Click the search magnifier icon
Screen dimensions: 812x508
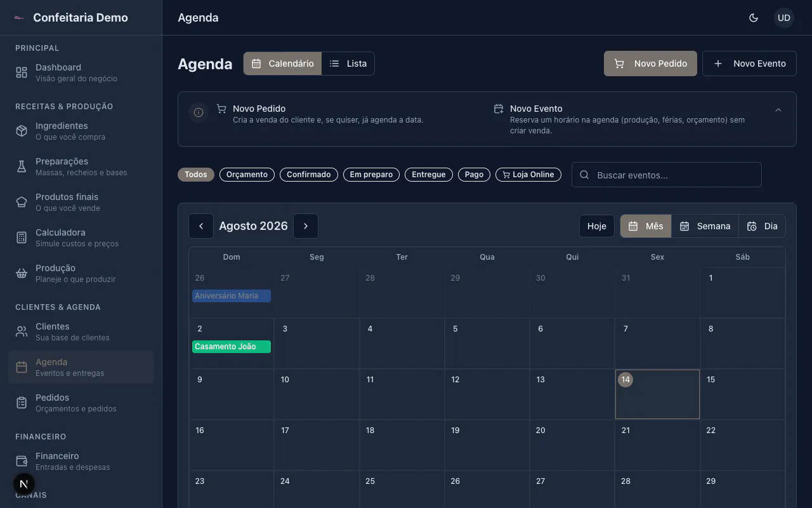(x=585, y=175)
